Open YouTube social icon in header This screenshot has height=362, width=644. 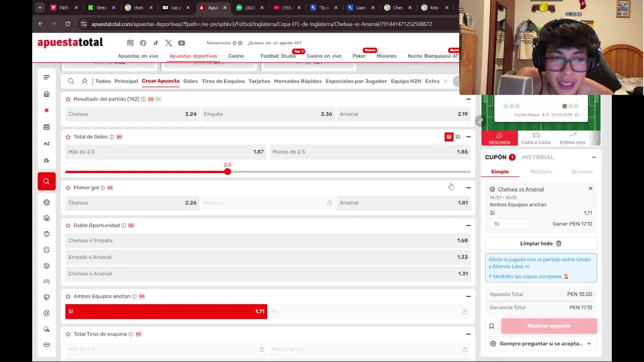pos(182,43)
